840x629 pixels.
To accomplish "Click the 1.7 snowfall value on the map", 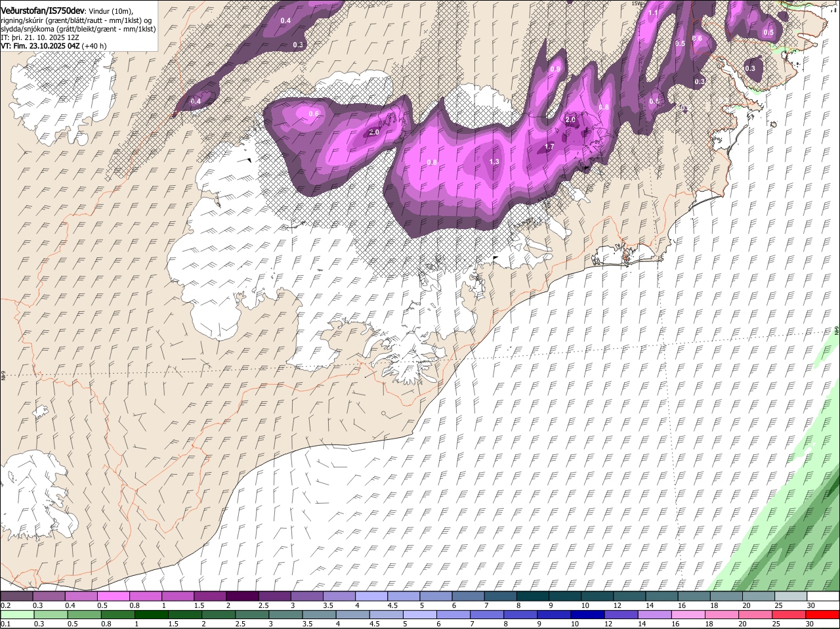I will pos(549,146).
